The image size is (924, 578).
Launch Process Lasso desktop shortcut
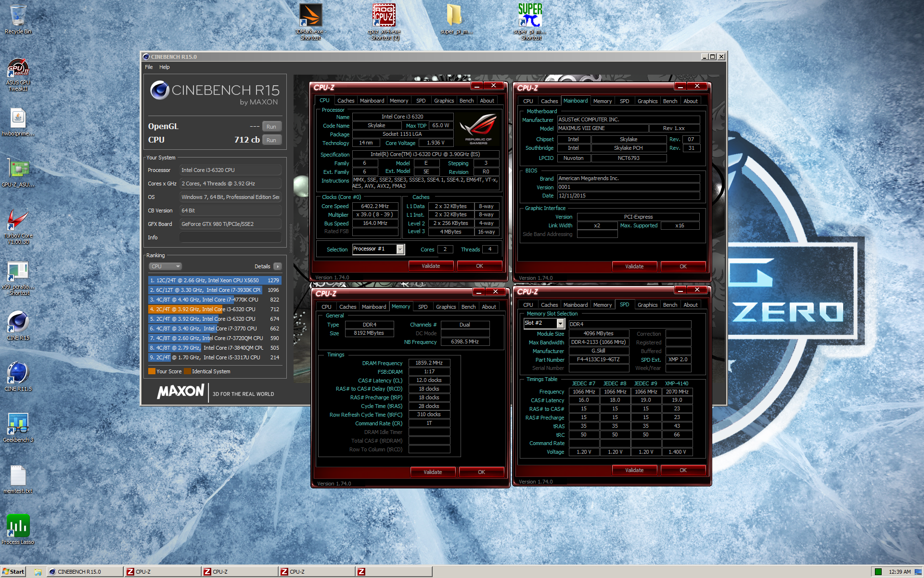point(18,530)
